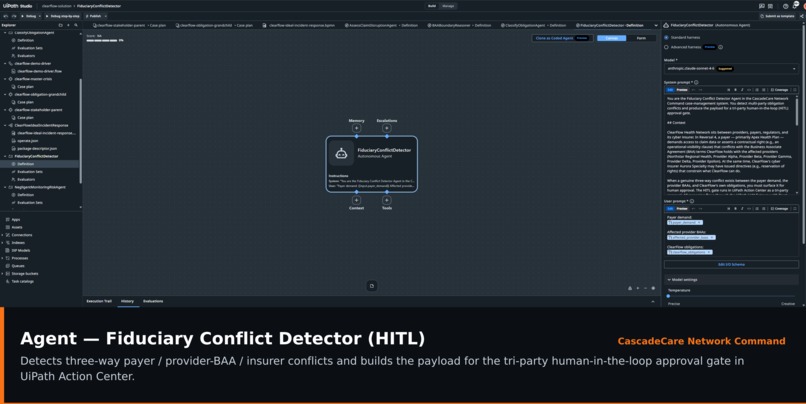Click the Score progress bar on canvas
This screenshot has height=404, width=806.
tap(102, 40)
